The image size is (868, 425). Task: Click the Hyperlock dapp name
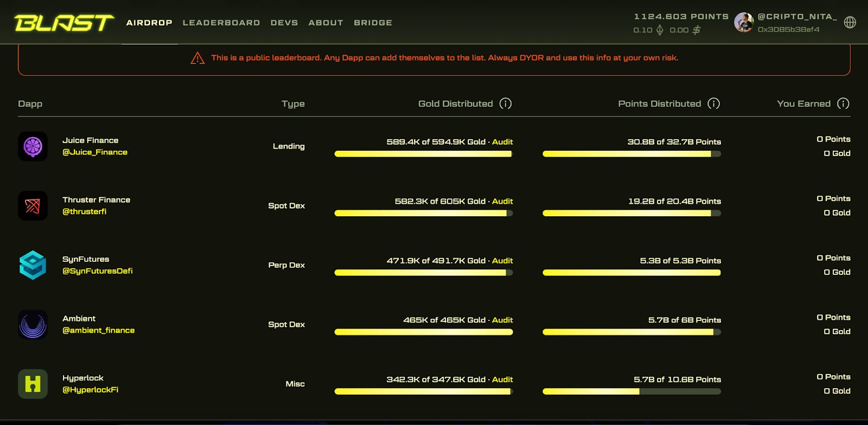pyautogui.click(x=83, y=378)
